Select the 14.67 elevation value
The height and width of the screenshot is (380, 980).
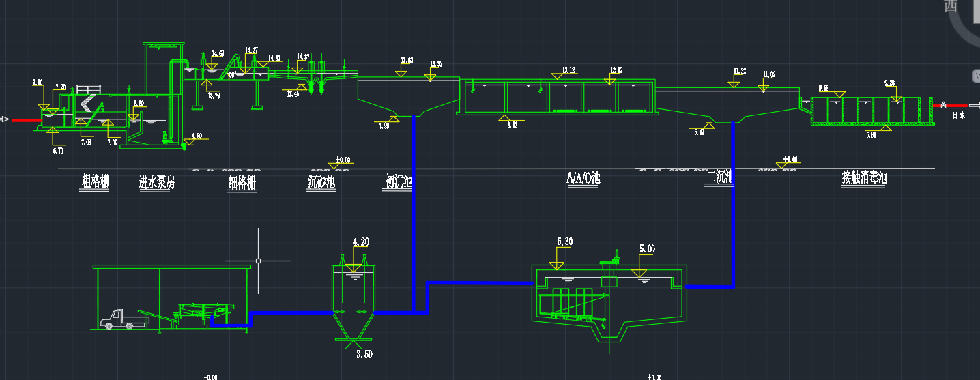coord(274,59)
